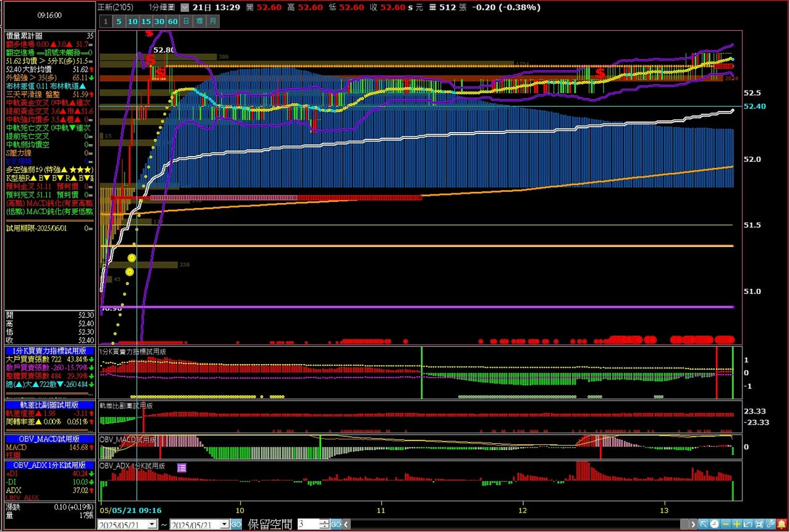Click the horizontal scrollbar right arrow
This screenshot has width=790, height=532.
693,525
